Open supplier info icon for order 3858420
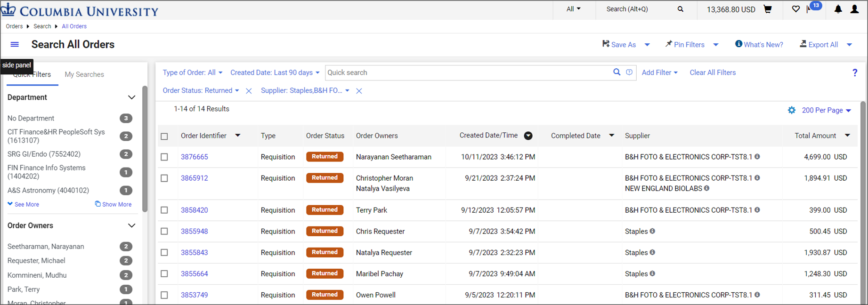 pyautogui.click(x=757, y=210)
